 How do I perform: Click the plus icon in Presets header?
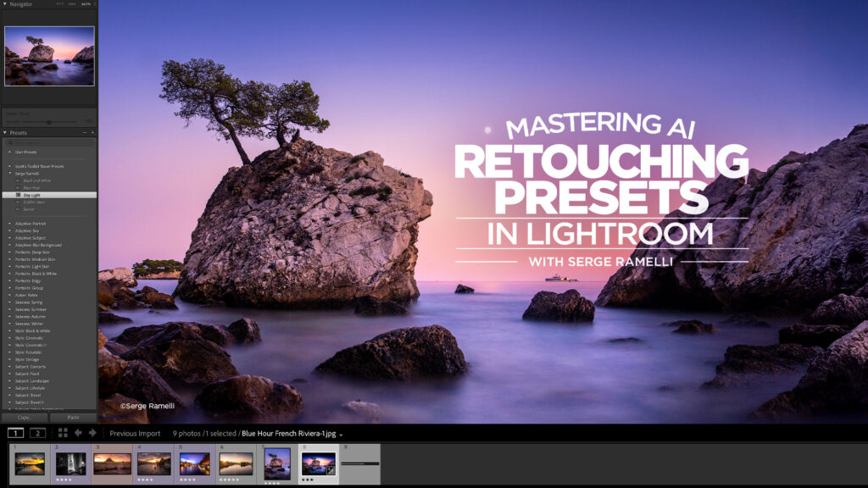coord(92,133)
